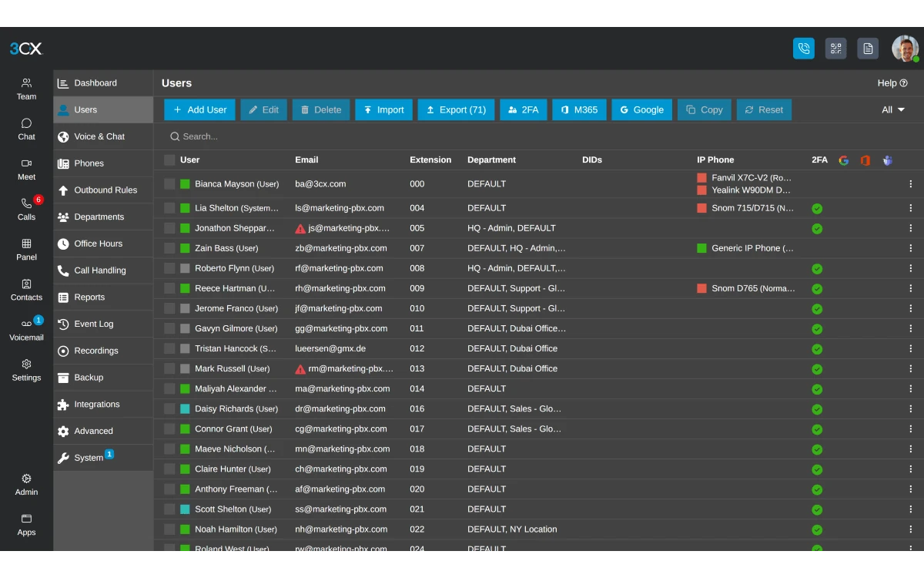Viewport: 924px width, 578px height.
Task: Open Team in the left rail
Action: pos(26,89)
